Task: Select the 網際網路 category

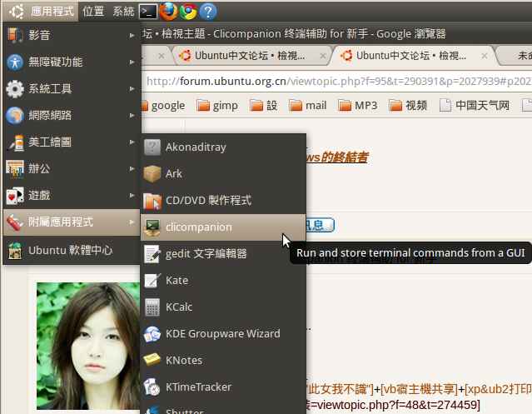Action: point(72,116)
